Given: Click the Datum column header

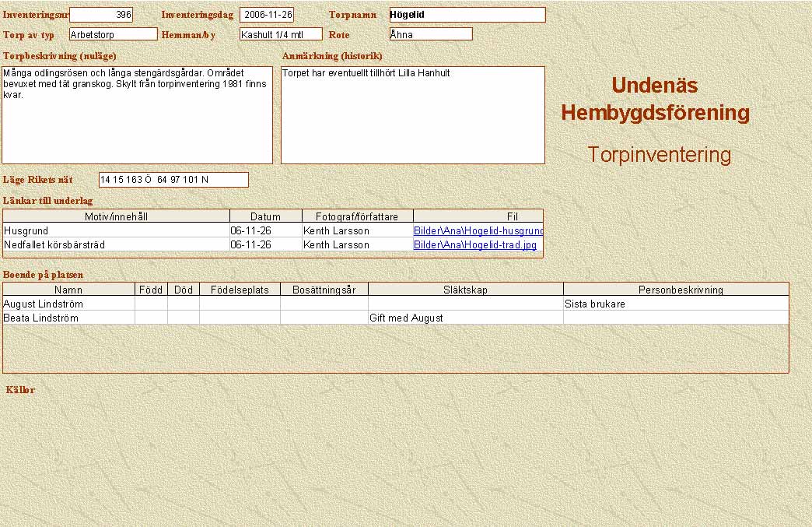Looking at the screenshot, I should click(265, 216).
